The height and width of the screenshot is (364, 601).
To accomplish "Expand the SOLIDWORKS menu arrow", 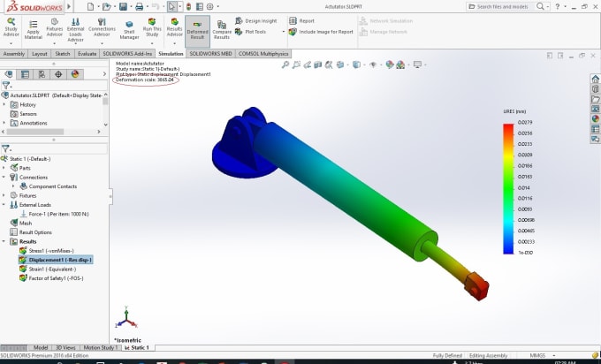I will 69,6.
